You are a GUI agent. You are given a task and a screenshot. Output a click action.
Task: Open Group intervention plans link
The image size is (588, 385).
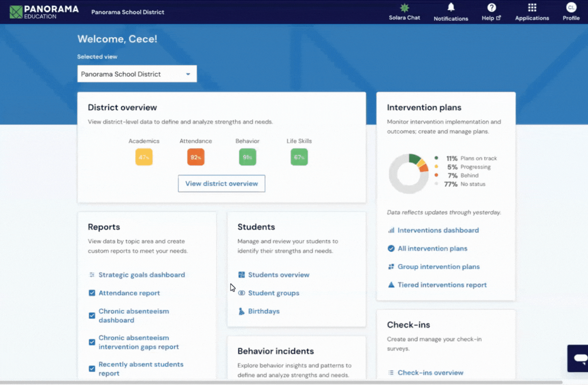(439, 267)
